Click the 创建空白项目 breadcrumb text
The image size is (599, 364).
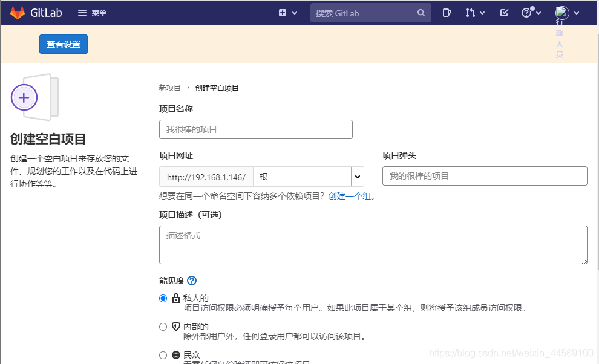[x=217, y=88]
